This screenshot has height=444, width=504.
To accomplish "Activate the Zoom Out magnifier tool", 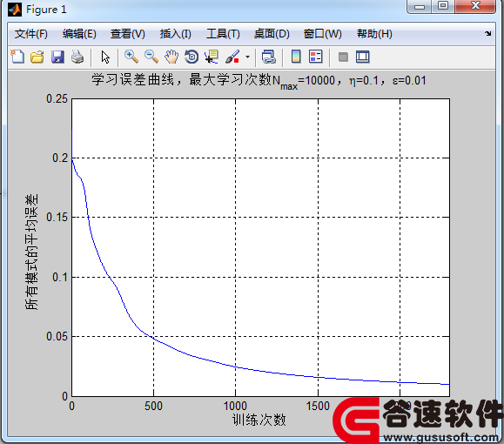I will tap(151, 57).
